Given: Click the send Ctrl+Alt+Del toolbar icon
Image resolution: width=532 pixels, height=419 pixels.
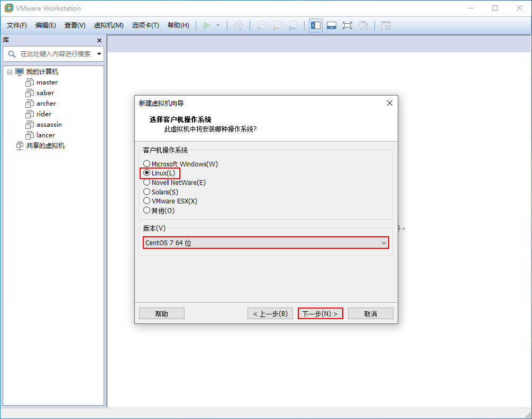Looking at the screenshot, I should [x=239, y=25].
